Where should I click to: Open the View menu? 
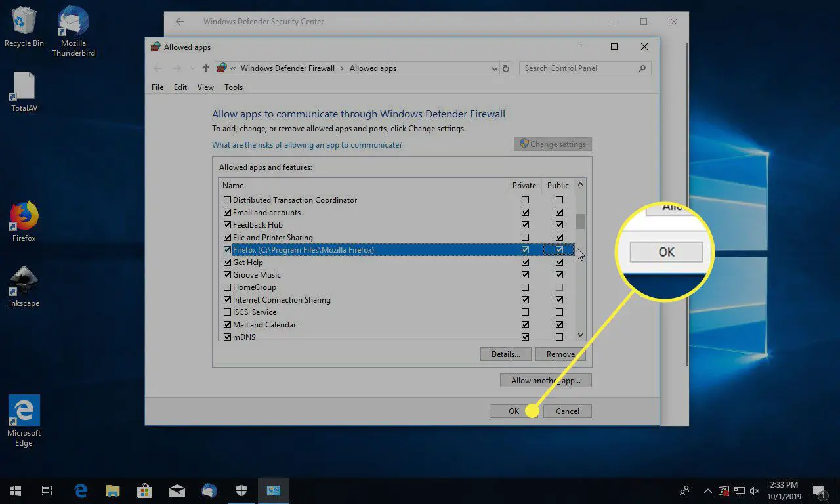pyautogui.click(x=205, y=87)
